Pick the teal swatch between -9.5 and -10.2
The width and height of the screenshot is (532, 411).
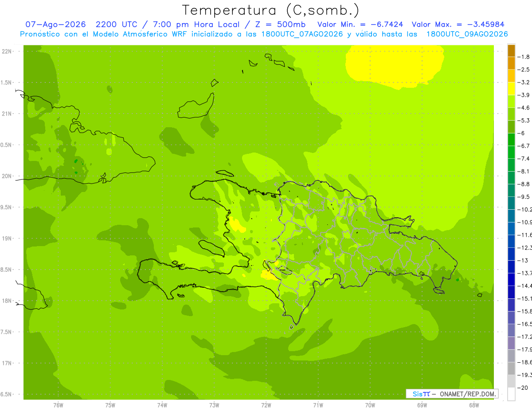click(511, 203)
